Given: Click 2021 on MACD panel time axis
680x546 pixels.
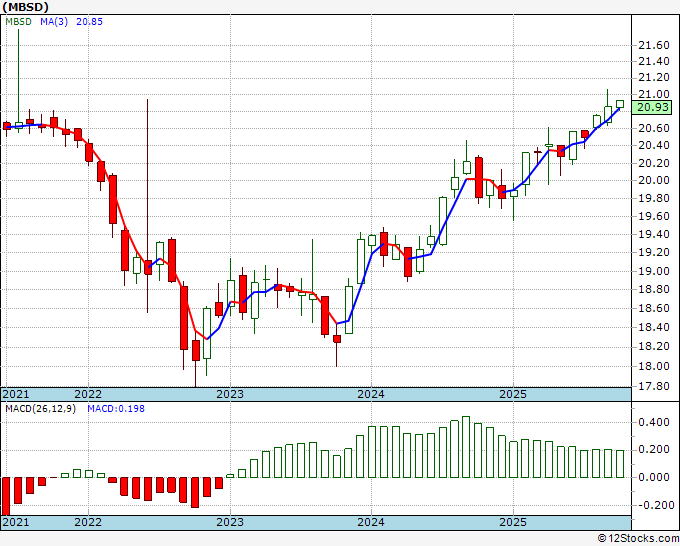Looking at the screenshot, I should [x=16, y=522].
